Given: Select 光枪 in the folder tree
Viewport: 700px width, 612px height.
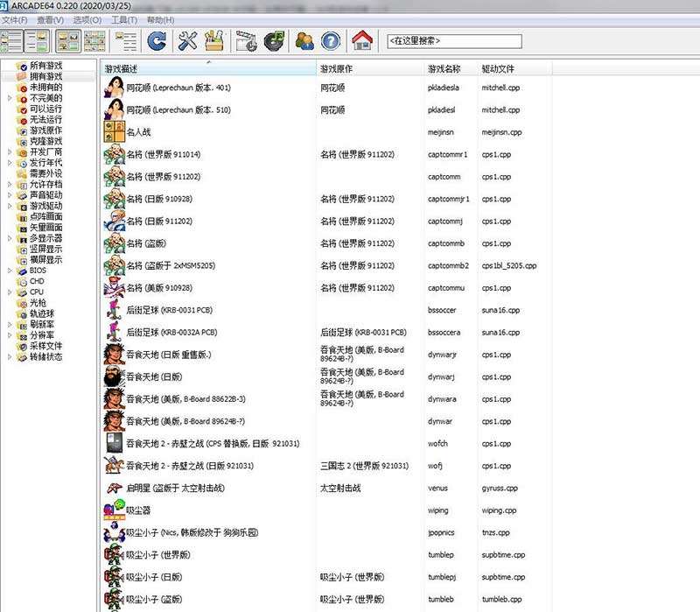Looking at the screenshot, I should point(38,303).
